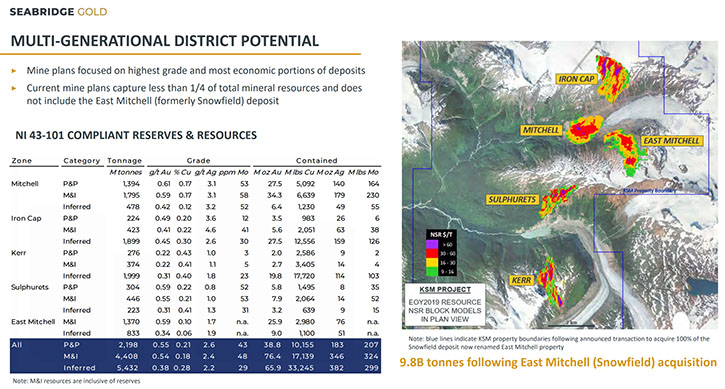Click the Zone column header
725x389 pixels.
pos(22,161)
